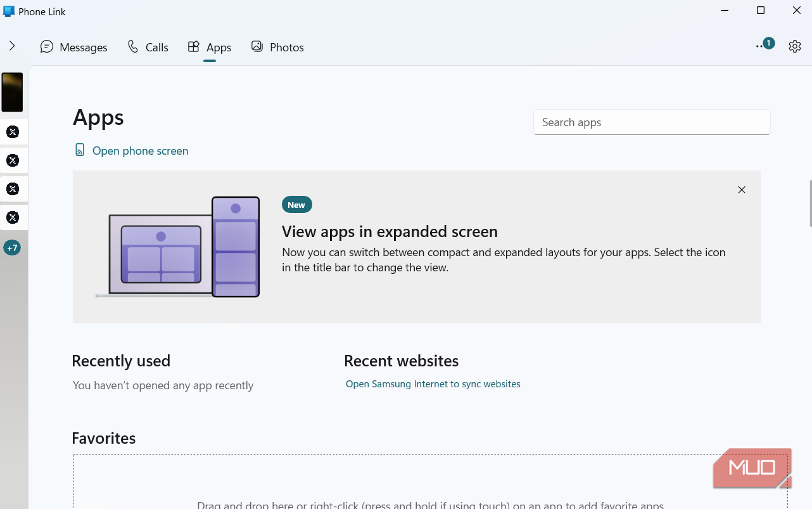Click the vertical scrollbar thumb
Screen dimensions: 812x509
810,203
